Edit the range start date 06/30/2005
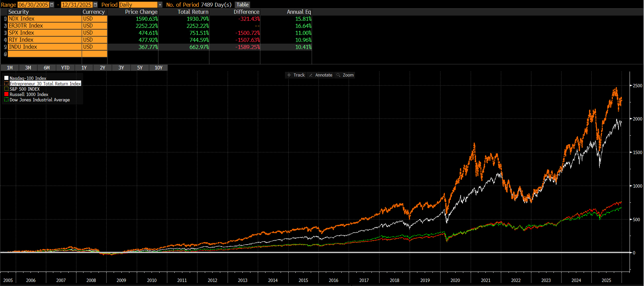This screenshot has width=644, height=286. [x=33, y=5]
